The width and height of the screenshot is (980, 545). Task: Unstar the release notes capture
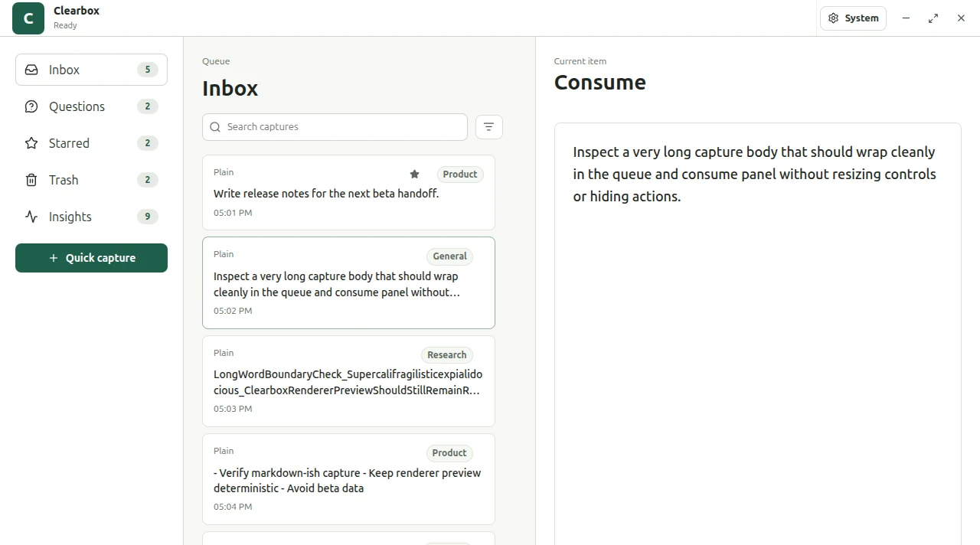click(x=414, y=175)
